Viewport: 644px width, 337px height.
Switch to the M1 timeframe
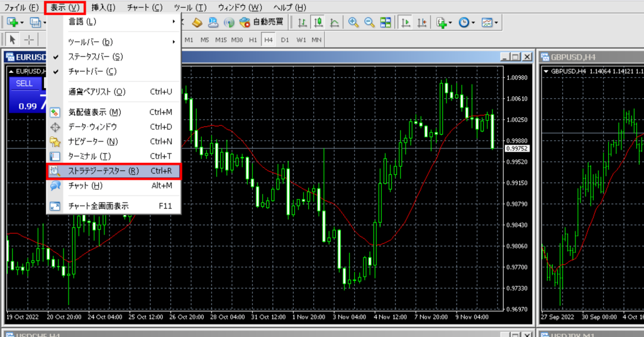pyautogui.click(x=189, y=40)
